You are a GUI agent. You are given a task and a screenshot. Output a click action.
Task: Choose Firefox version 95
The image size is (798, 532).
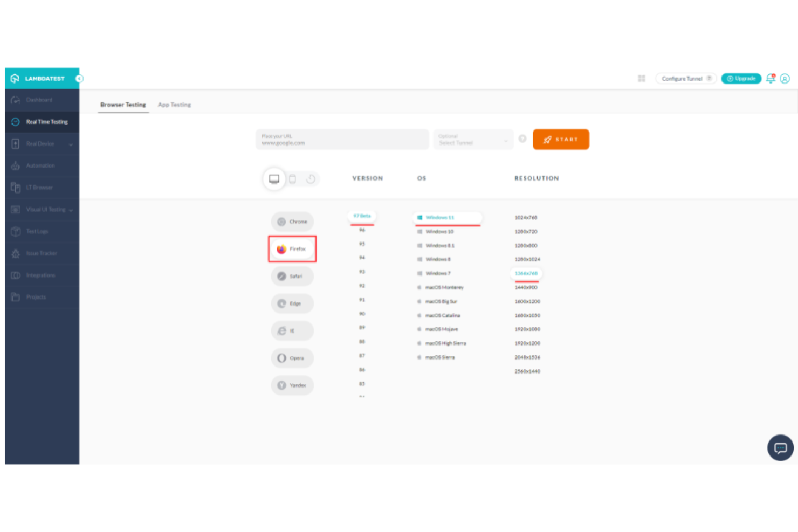coord(362,244)
